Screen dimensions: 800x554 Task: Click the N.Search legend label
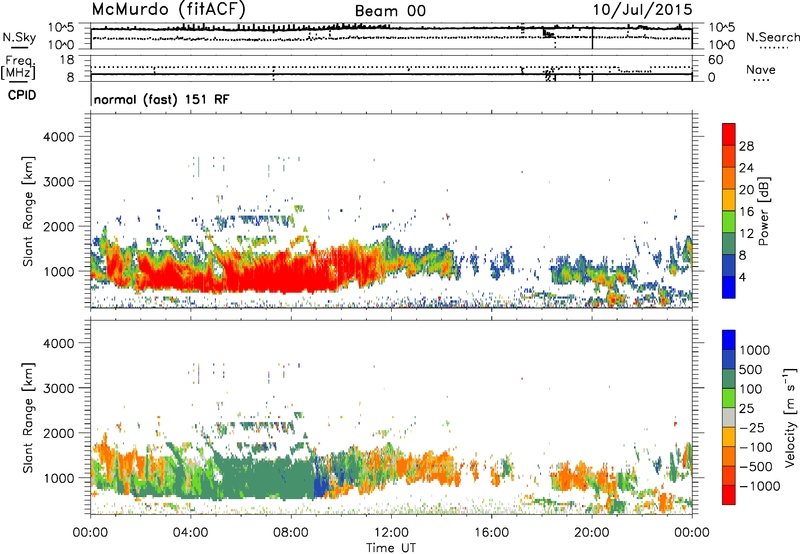(773, 37)
